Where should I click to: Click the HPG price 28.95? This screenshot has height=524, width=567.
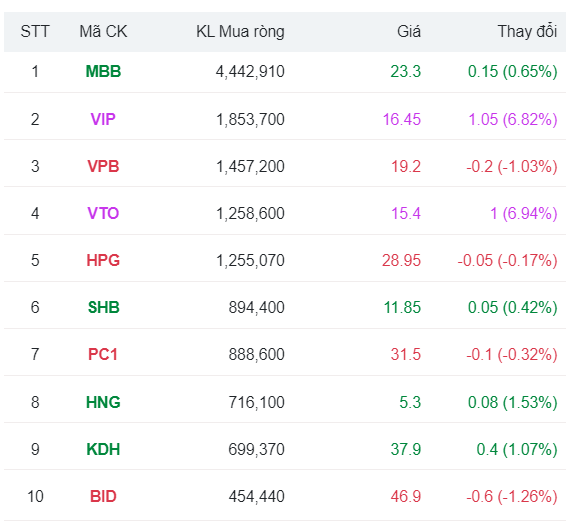click(401, 260)
